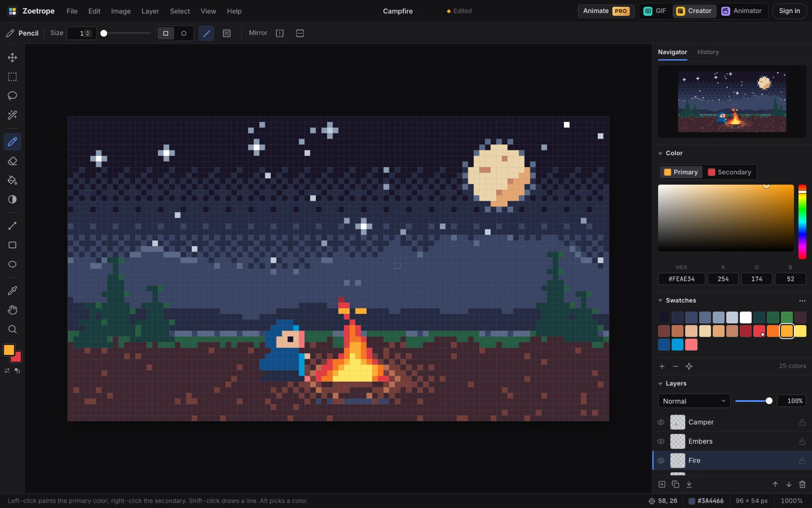Collapse the Swatches section
812x508 pixels.
click(660, 300)
